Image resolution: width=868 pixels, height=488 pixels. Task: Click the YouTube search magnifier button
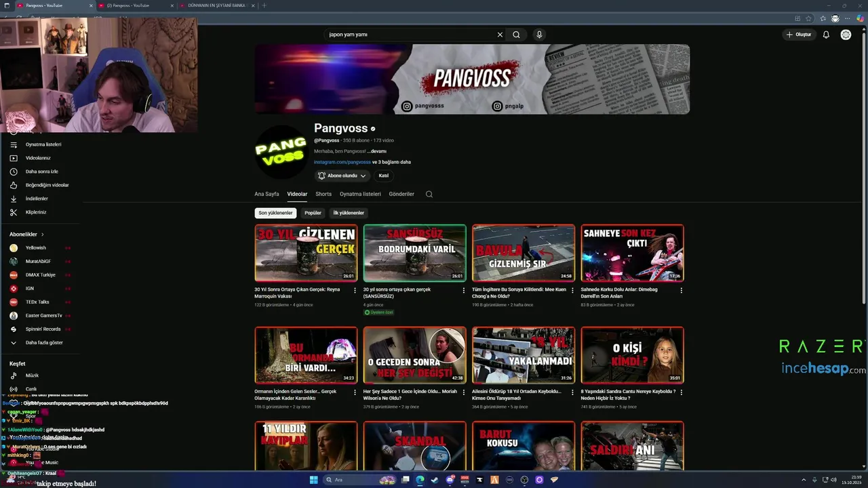516,35
